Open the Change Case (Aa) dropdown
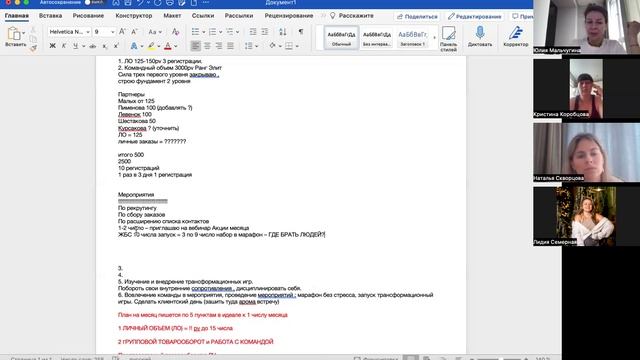Image resolution: width=640 pixels, height=360 pixels. coord(155,31)
